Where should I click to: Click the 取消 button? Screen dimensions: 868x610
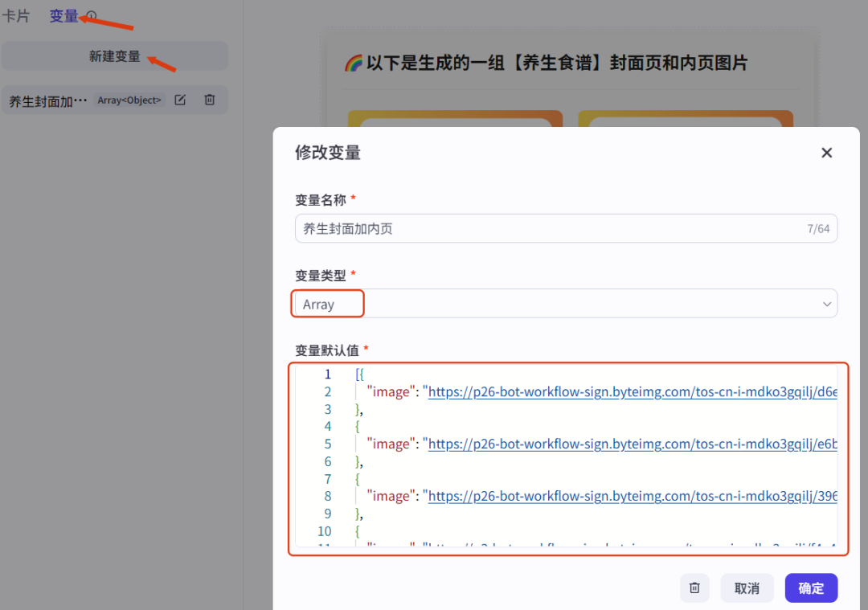pyautogui.click(x=747, y=587)
